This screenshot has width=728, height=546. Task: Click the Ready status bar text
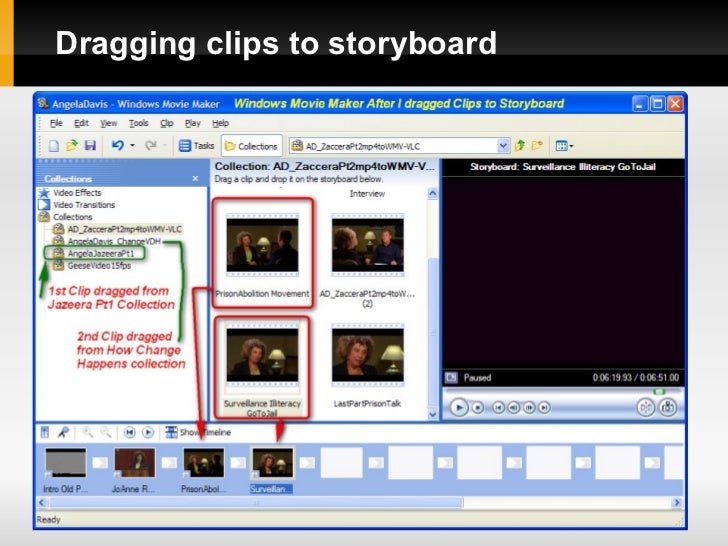(49, 520)
